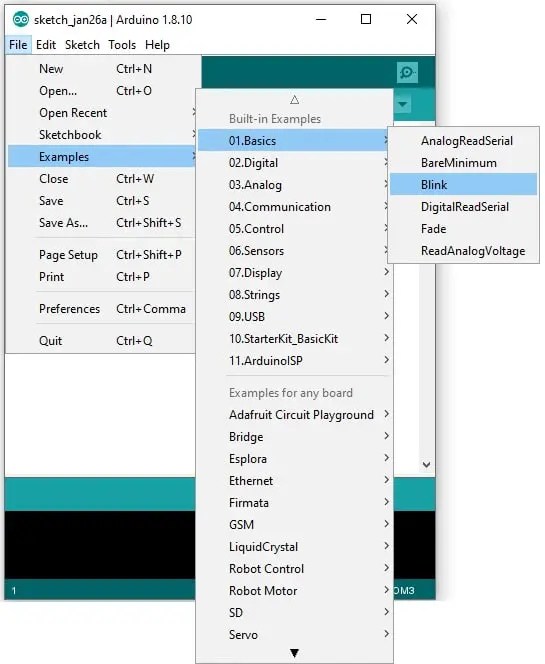Click line number 1 in status bar
Image resolution: width=545 pixels, height=664 pixels.
click(x=14, y=591)
